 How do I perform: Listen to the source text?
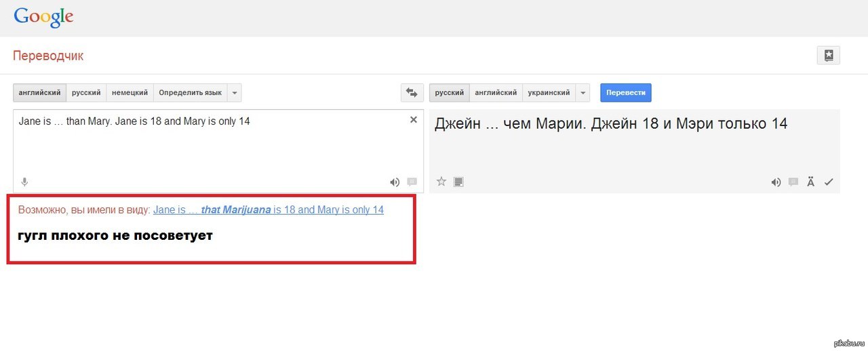[395, 182]
